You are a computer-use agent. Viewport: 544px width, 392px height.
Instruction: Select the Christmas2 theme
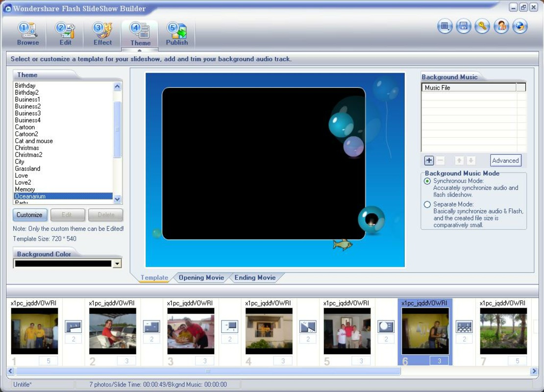[x=63, y=155]
